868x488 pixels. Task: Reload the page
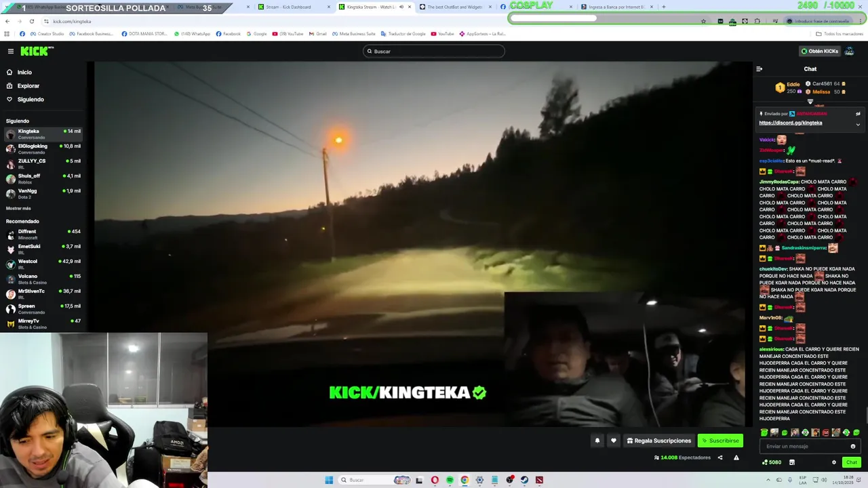coord(33,21)
